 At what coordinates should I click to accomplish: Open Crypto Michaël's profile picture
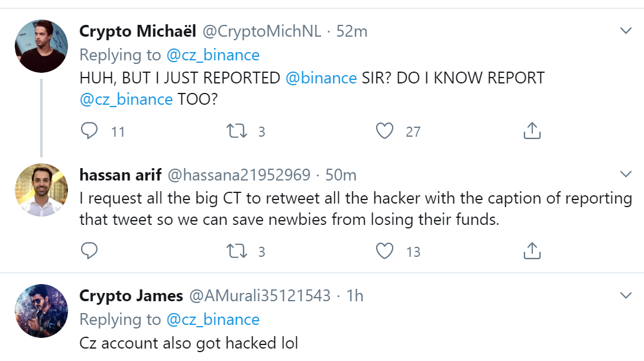tap(41, 46)
